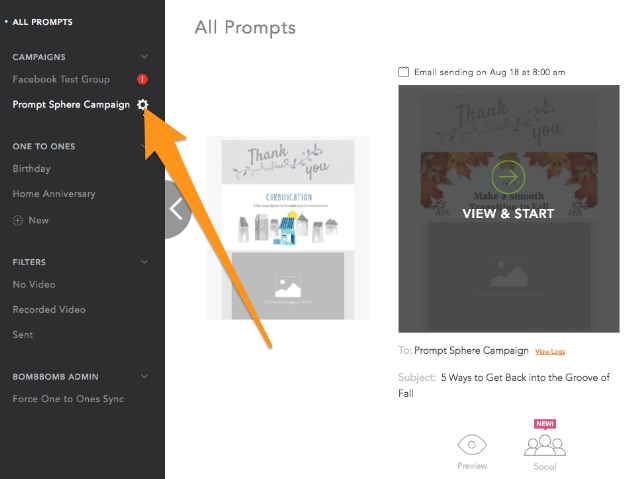Click the green arrow circle on email preview
The height and width of the screenshot is (479, 643).
508,177
